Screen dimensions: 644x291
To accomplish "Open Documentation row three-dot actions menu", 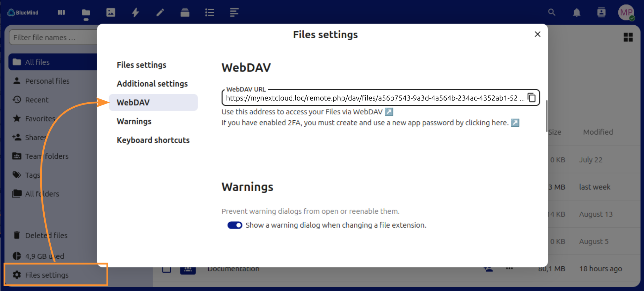I will coord(509,269).
